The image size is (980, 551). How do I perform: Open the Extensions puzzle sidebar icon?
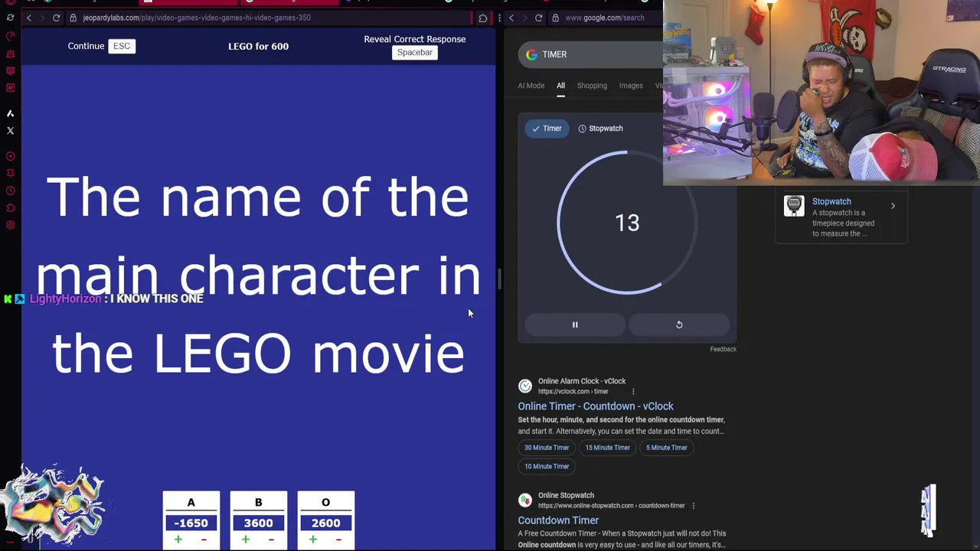(10, 207)
